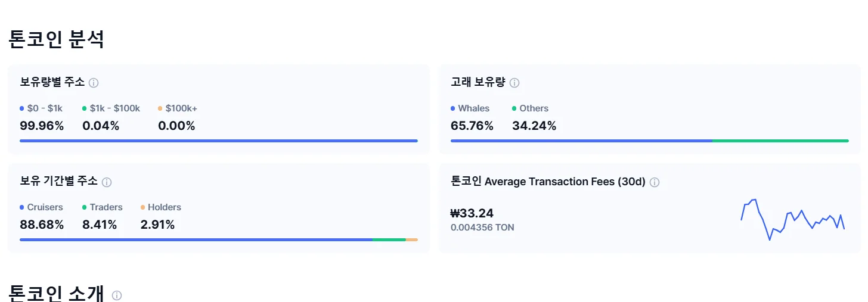Click info icon beside Average Transaction Fees
The image size is (868, 302).
pyautogui.click(x=655, y=182)
